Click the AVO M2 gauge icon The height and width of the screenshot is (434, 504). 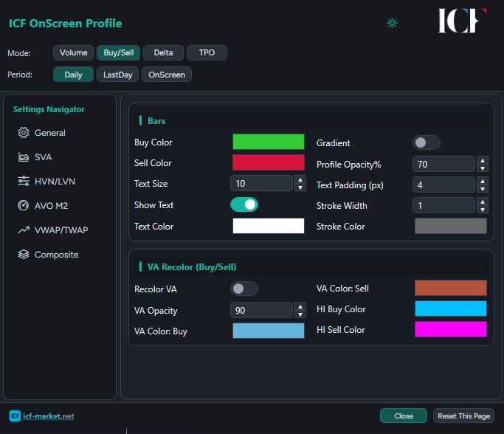pos(24,205)
